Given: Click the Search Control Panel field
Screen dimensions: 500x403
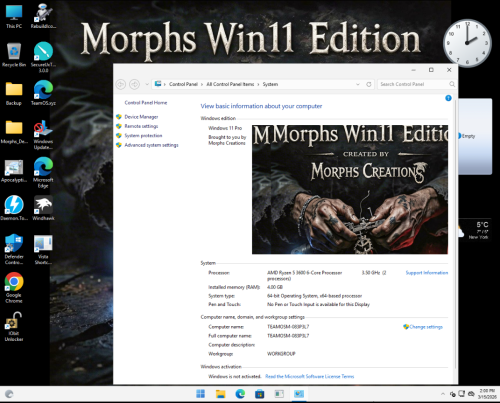Looking at the screenshot, I should point(416,84).
